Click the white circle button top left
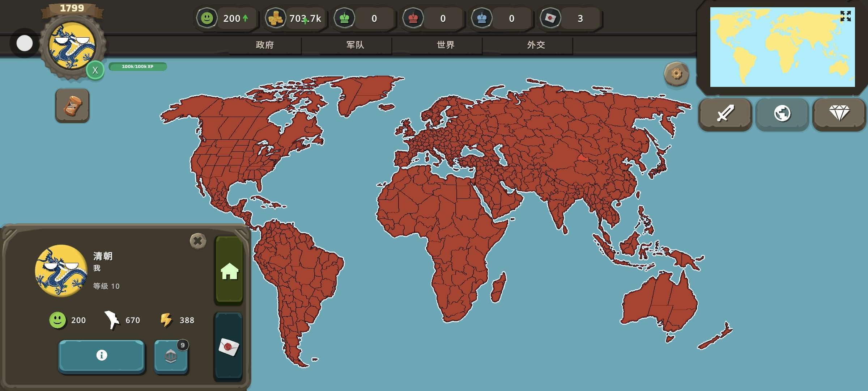The height and width of the screenshot is (391, 868). [x=25, y=43]
